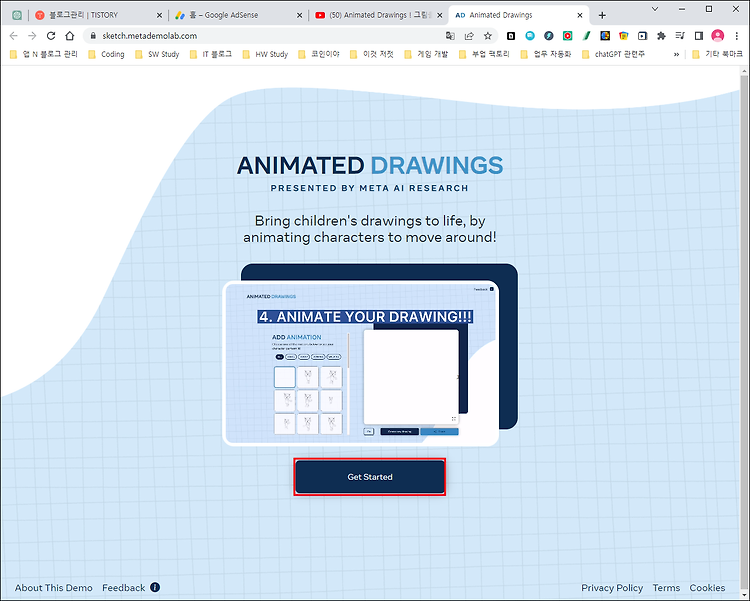
Task: Reload the page
Action: (x=51, y=36)
